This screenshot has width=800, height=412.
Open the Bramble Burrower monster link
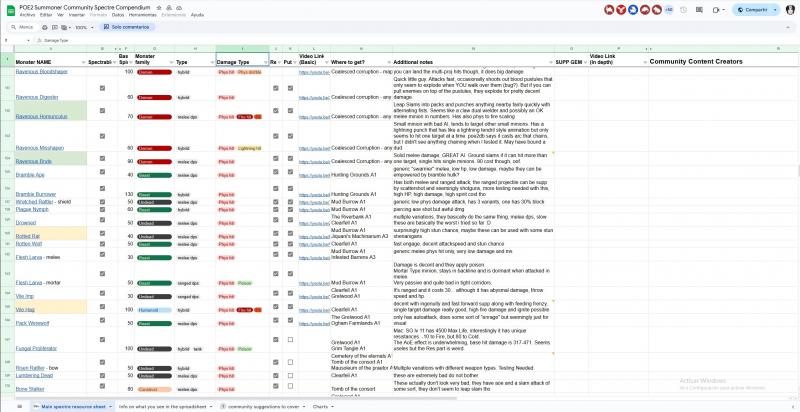tap(36, 194)
